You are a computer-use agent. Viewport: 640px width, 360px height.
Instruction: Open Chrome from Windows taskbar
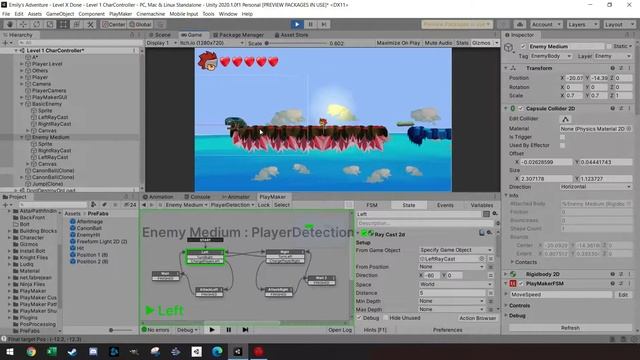(x=31, y=351)
